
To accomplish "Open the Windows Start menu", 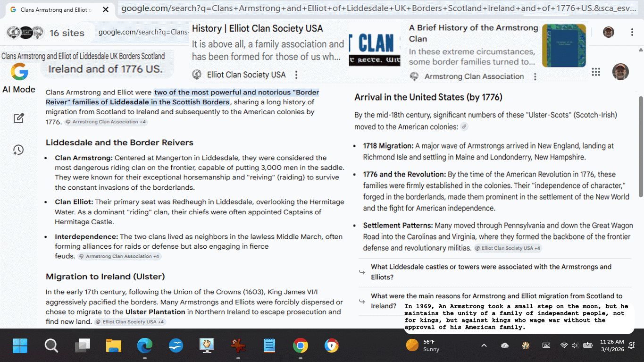I will [x=20, y=346].
